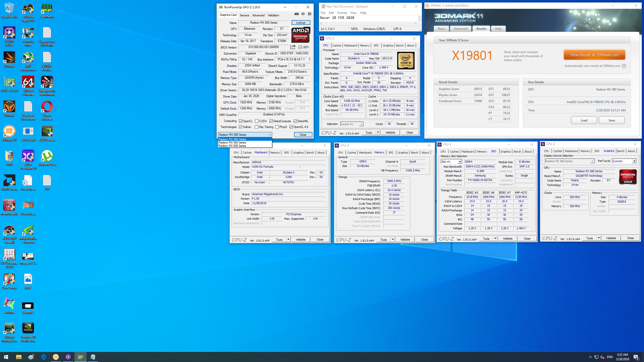Switch to Sensors tab in GPU-Z
The image size is (644, 362).
click(x=244, y=15)
